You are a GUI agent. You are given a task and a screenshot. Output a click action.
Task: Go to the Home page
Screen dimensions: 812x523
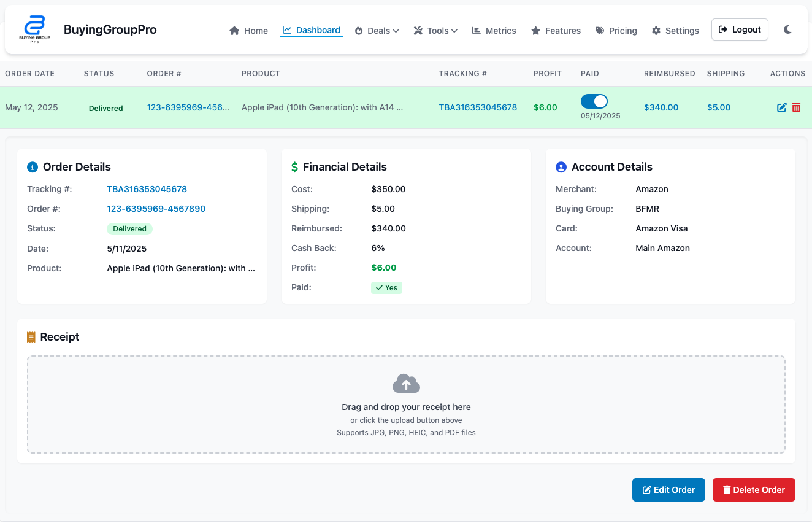(249, 31)
